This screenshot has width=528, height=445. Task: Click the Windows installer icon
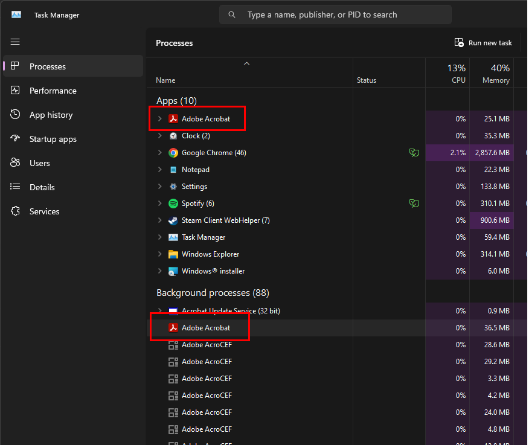click(173, 271)
